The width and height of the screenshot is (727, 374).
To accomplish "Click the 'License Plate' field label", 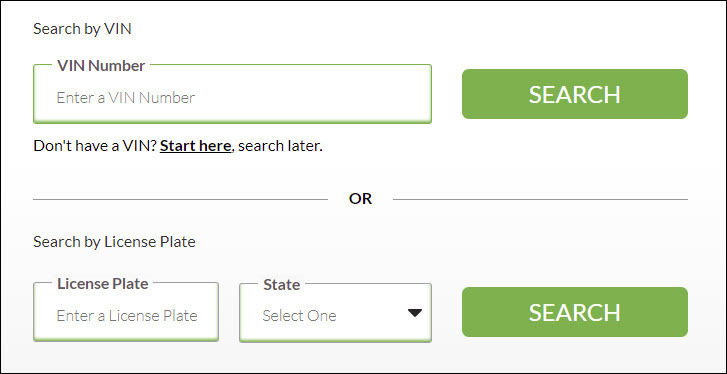I will (x=102, y=284).
